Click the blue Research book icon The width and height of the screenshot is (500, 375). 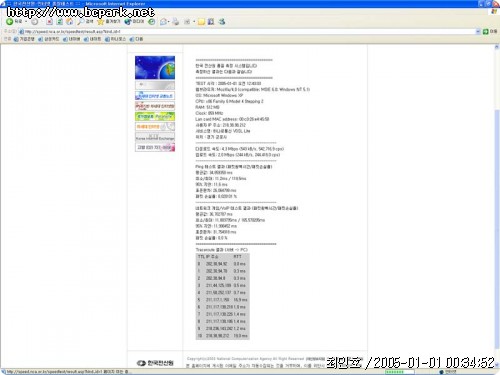pyautogui.click(x=211, y=22)
